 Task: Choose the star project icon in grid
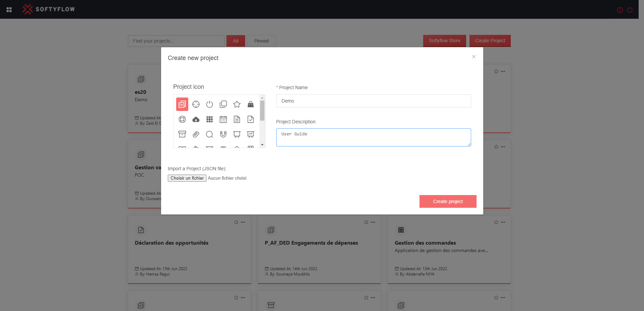237,104
